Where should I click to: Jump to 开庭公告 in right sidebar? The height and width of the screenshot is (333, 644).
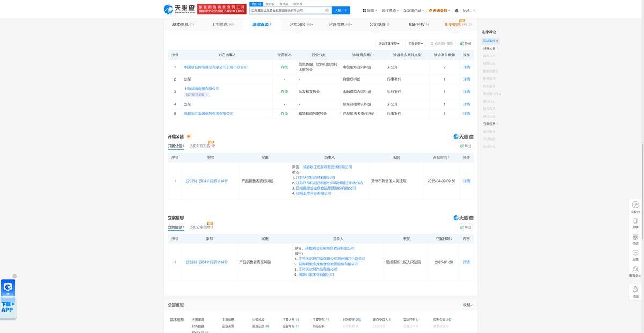490,48
